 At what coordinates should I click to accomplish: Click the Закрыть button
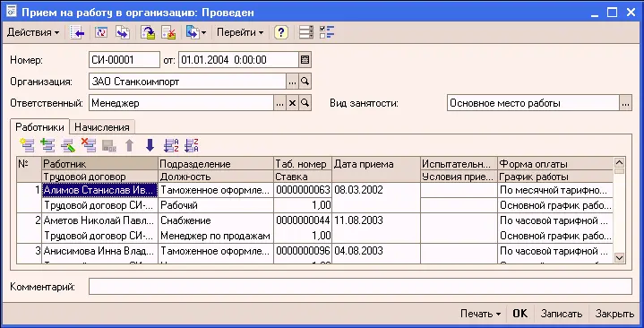[x=614, y=314]
